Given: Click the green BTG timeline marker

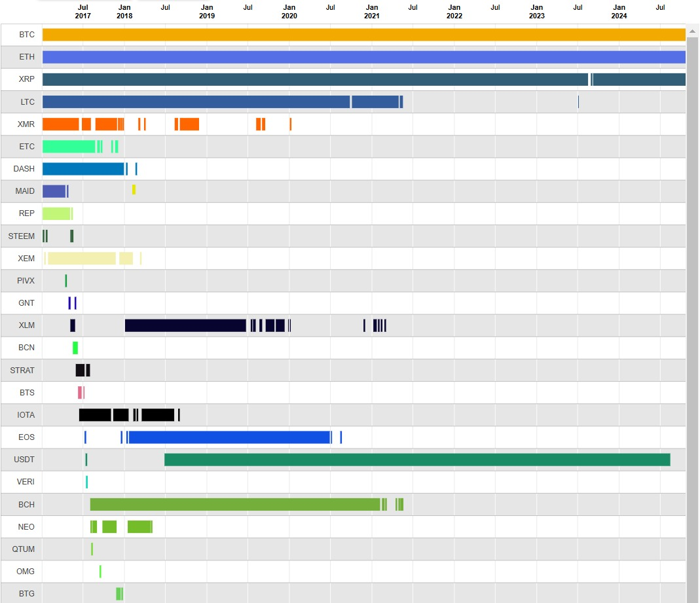Looking at the screenshot, I should pyautogui.click(x=120, y=594).
